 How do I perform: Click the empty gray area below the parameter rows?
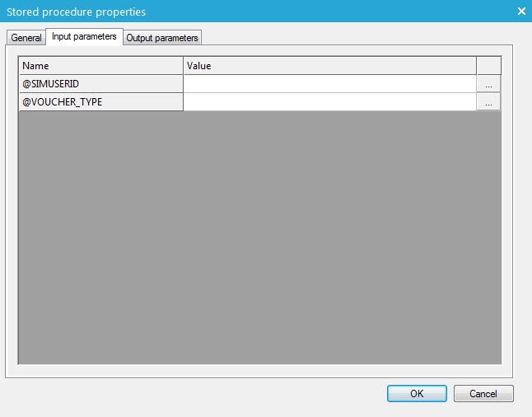(x=259, y=239)
